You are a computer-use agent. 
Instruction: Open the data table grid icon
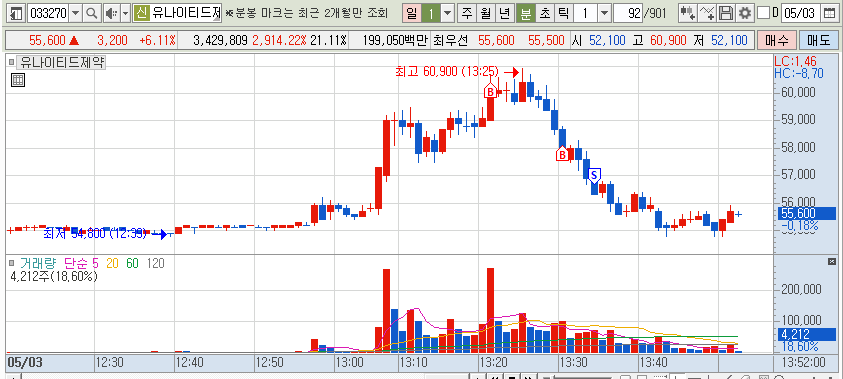pos(18,81)
